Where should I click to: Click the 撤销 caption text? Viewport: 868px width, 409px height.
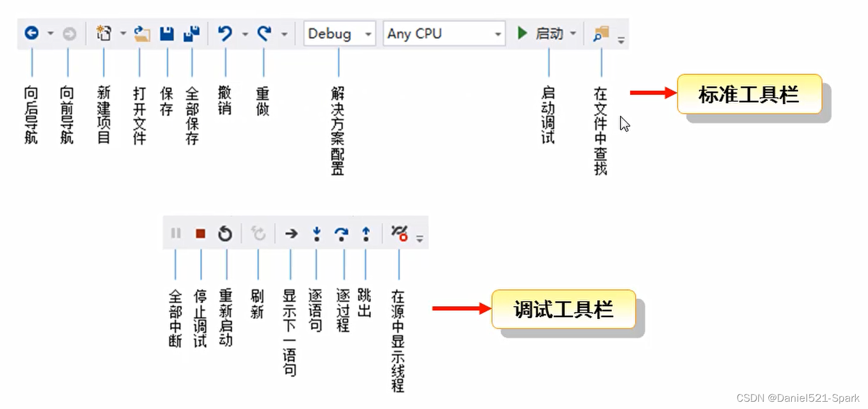click(x=224, y=101)
